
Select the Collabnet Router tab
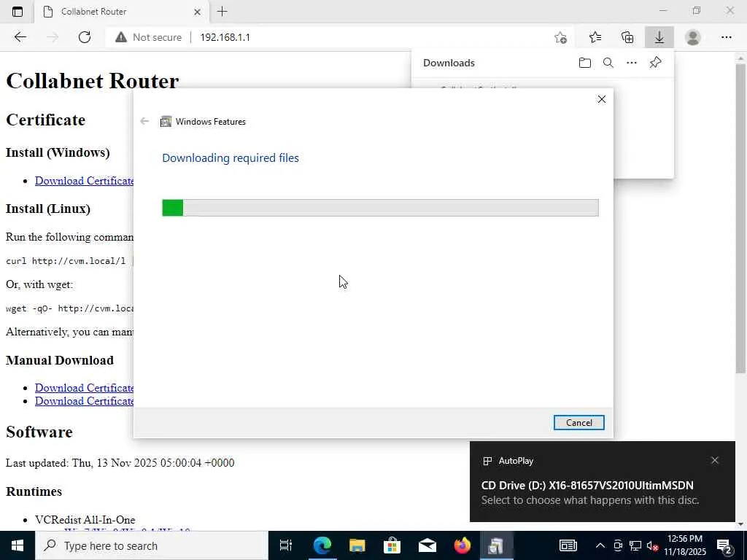click(x=122, y=12)
